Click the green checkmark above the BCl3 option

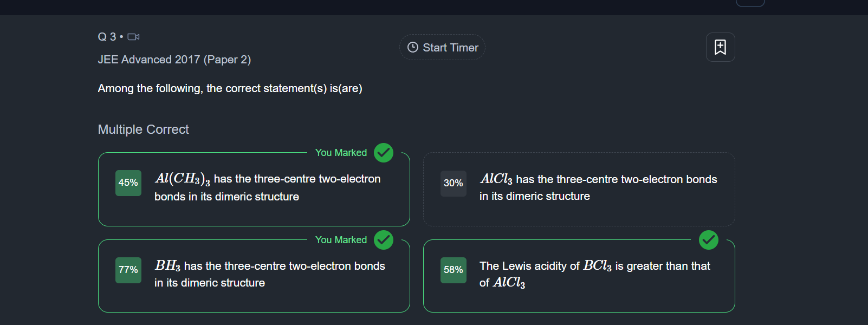click(x=708, y=240)
